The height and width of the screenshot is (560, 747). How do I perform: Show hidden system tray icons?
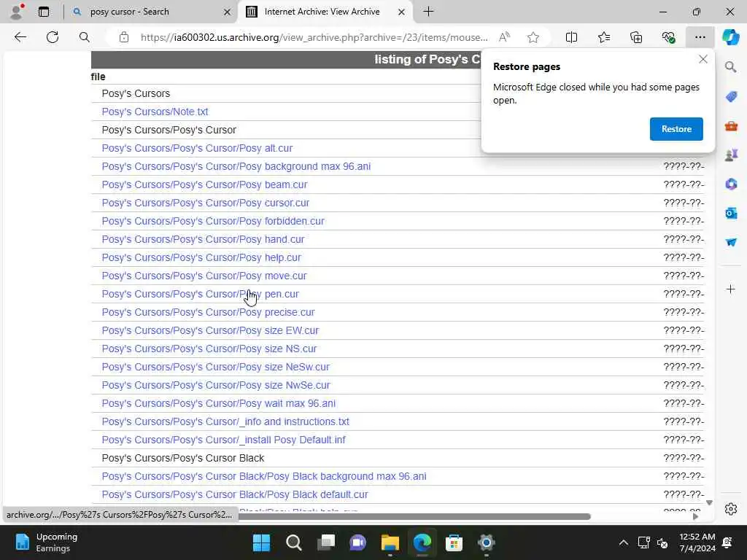pyautogui.click(x=623, y=542)
